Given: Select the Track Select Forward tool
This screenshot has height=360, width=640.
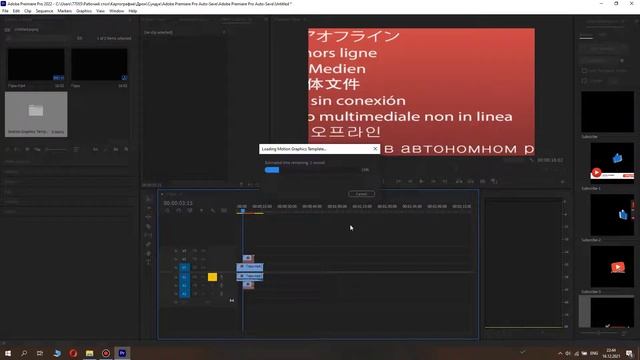Looking at the screenshot, I should pos(148,208).
